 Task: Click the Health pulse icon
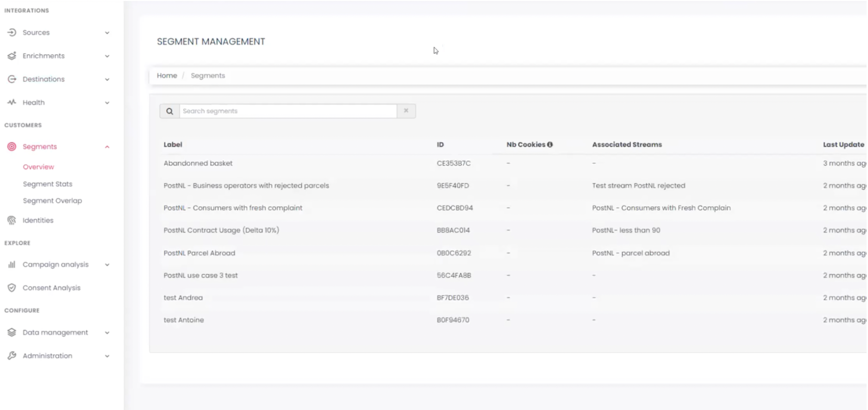coord(12,102)
